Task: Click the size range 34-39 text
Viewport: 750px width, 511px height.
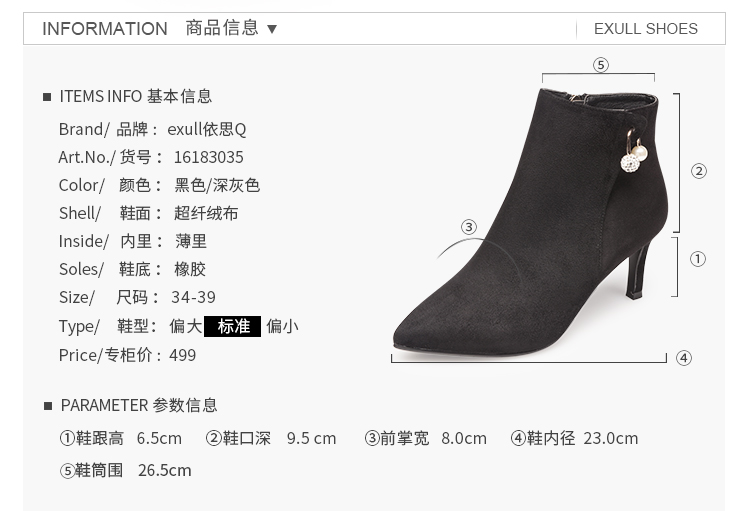Action: [193, 297]
